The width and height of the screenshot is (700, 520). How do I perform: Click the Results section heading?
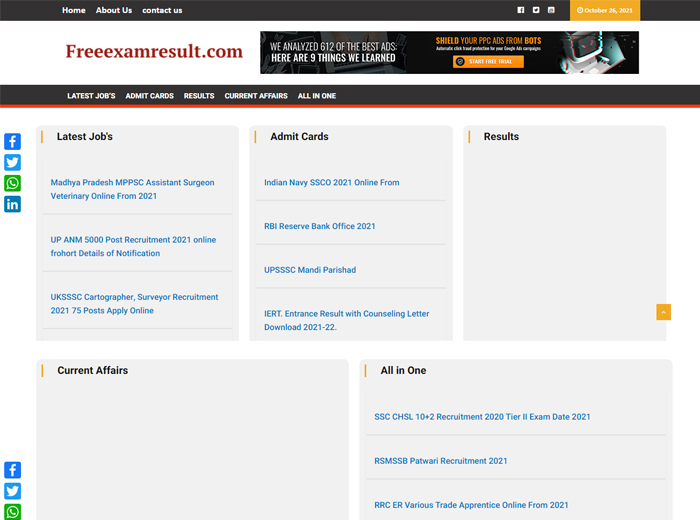point(501,137)
